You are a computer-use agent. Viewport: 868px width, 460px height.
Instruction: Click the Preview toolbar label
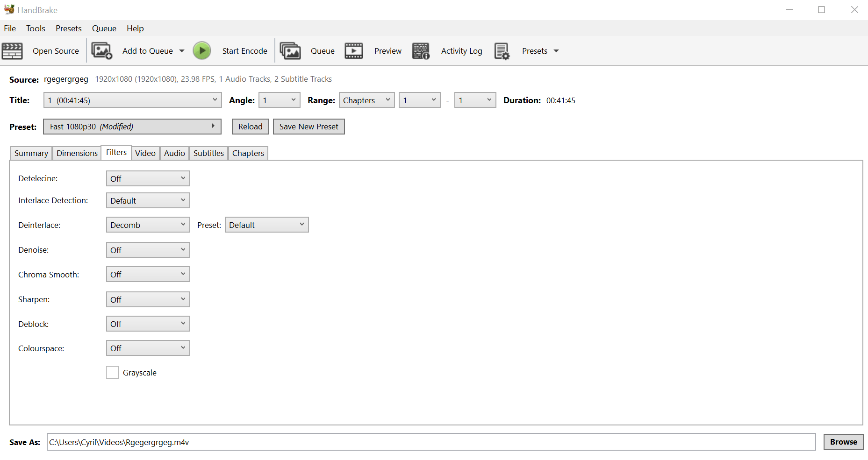pos(388,51)
